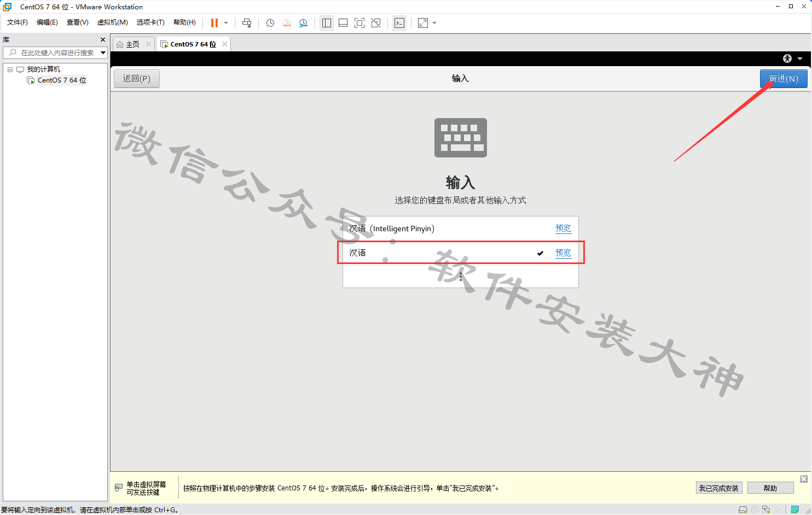Toggle the library sidebar view icon
Viewport: 812px width, 515px height.
(327, 23)
